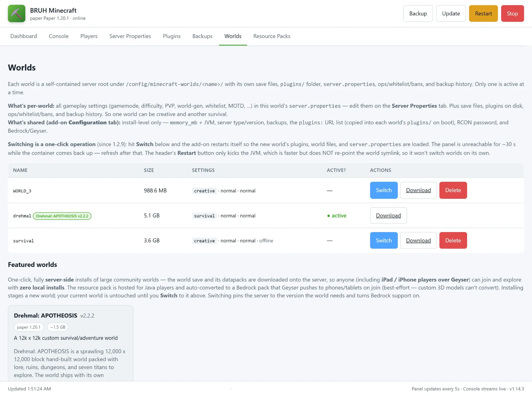Click the Featured worlds heading
532x396 pixels.
(x=32, y=265)
